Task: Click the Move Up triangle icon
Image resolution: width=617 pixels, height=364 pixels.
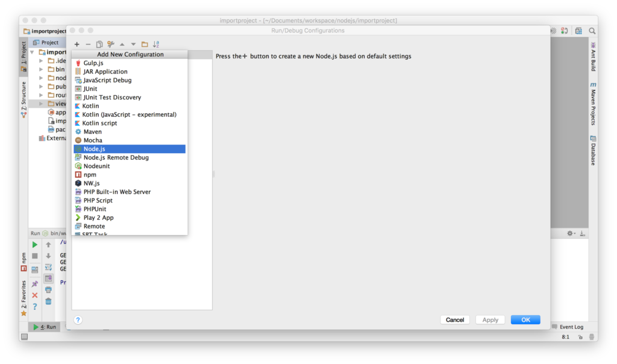Action: click(x=122, y=45)
